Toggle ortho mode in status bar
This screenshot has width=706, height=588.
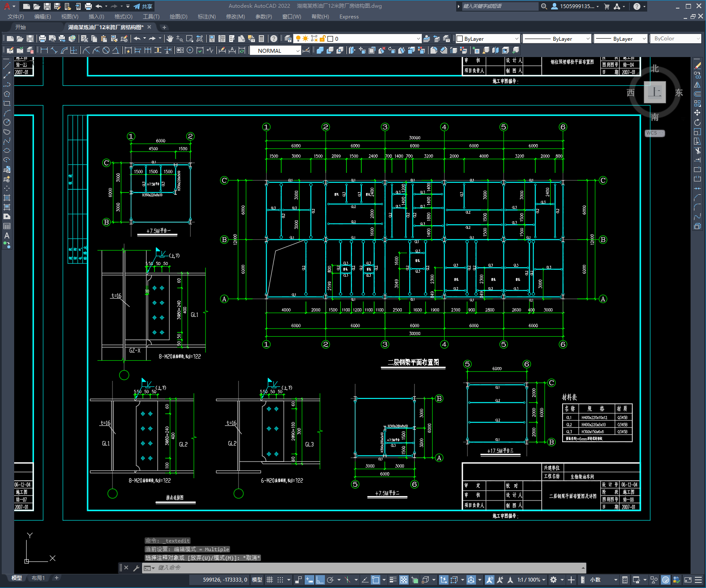(320, 580)
